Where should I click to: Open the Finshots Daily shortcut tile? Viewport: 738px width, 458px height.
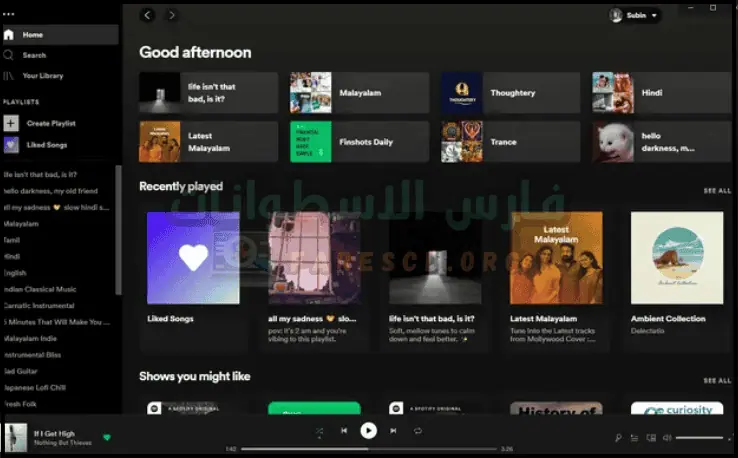pyautogui.click(x=360, y=142)
